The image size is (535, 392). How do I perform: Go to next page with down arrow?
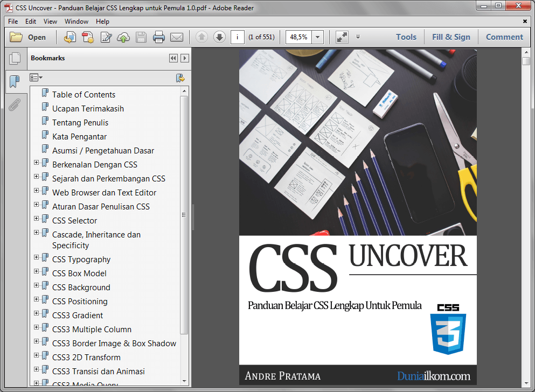coord(219,37)
